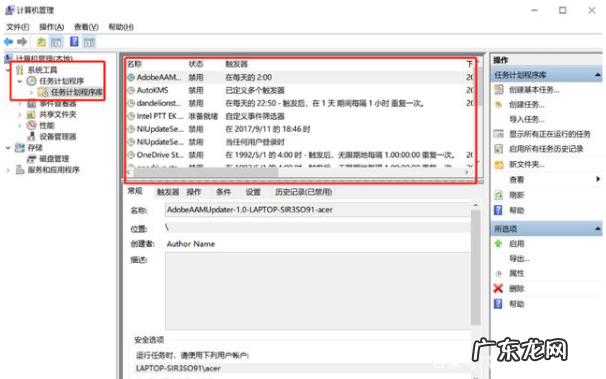Viewport: 606px width, 379px height.
Task: Collapse the 存储 tree node
Action: pyautogui.click(x=8, y=148)
